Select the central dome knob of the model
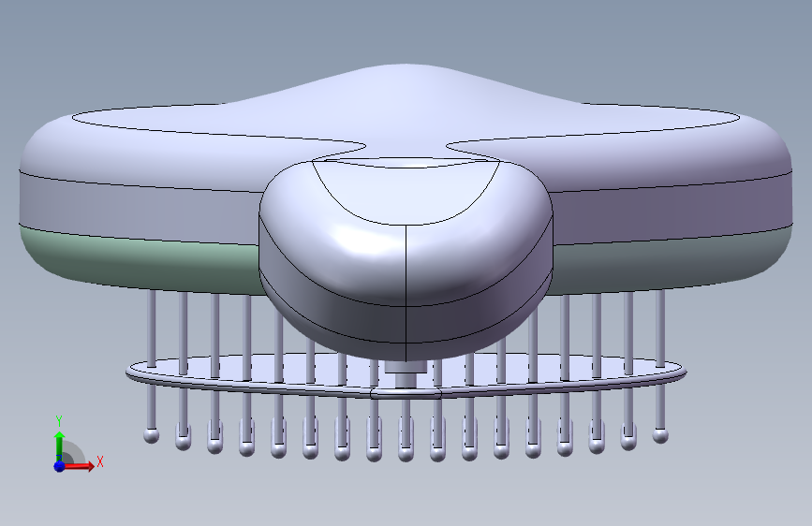The image size is (812, 526). [406, 259]
